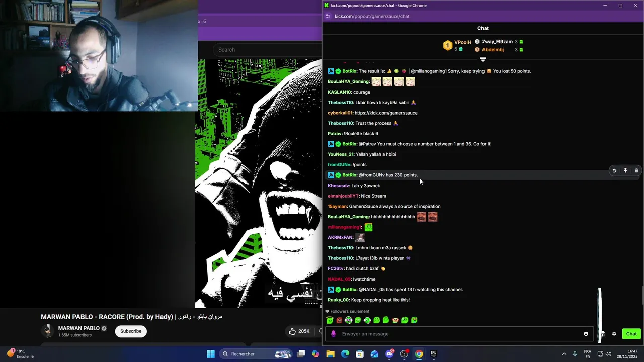644x362 pixels.
Task: Insert the eighth emote with red mouth
Action: pos(395,320)
